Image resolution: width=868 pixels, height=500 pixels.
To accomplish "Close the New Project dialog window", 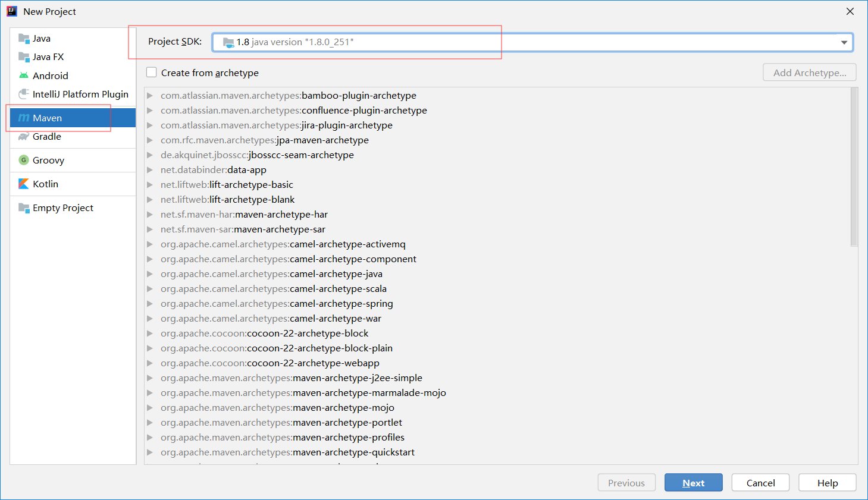I will [850, 11].
